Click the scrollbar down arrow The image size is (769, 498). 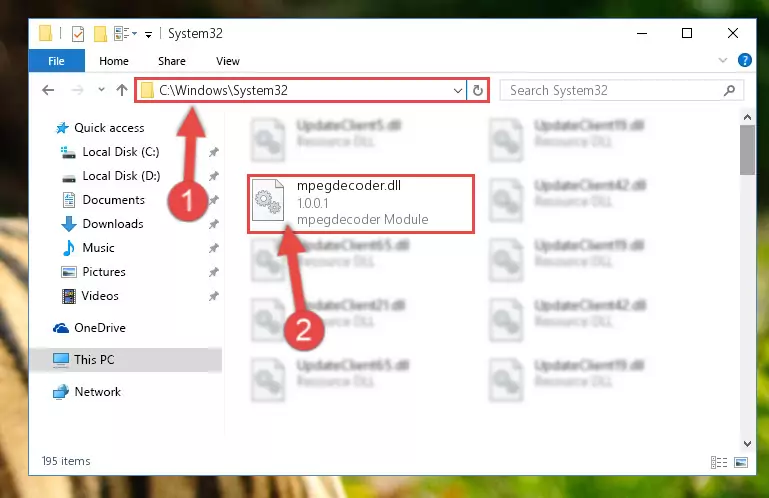click(747, 444)
